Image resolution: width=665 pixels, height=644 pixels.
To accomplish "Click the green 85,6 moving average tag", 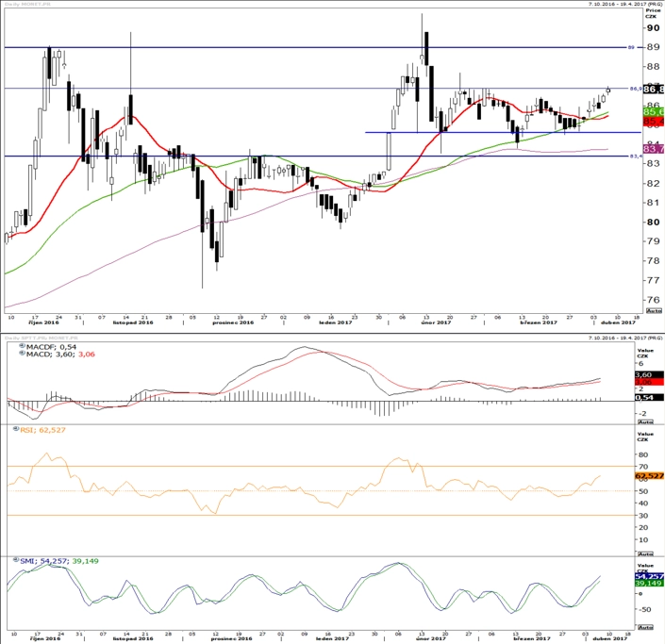I will pos(654,111).
